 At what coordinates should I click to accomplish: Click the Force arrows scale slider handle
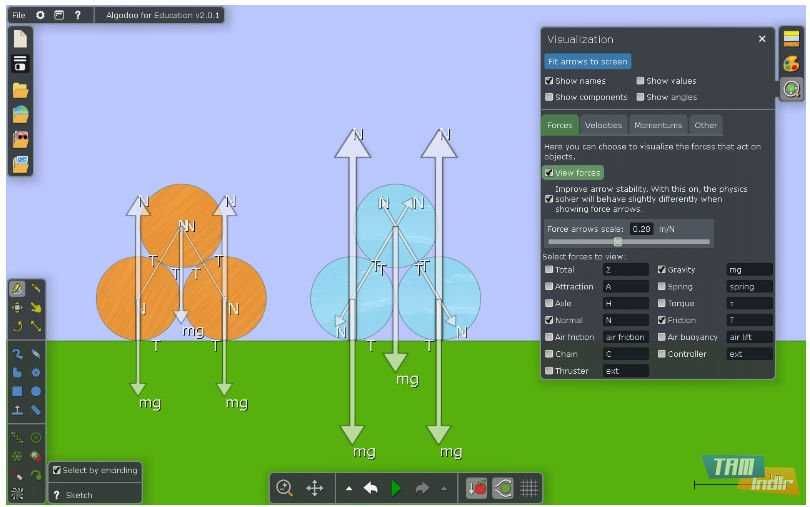pos(617,241)
